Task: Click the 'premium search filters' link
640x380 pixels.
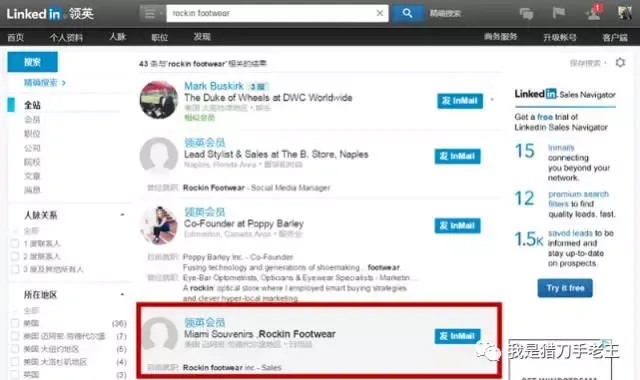Action: pyautogui.click(x=578, y=199)
